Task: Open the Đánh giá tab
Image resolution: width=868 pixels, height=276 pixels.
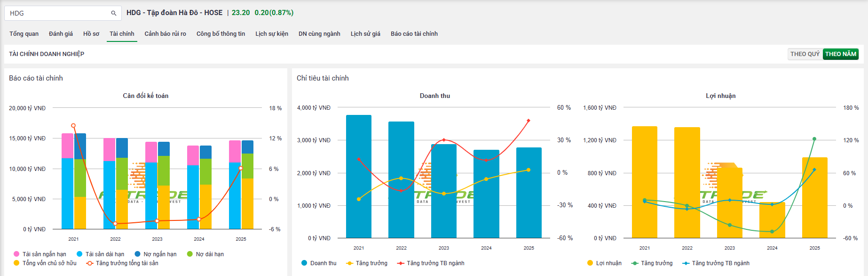Action: (61, 34)
